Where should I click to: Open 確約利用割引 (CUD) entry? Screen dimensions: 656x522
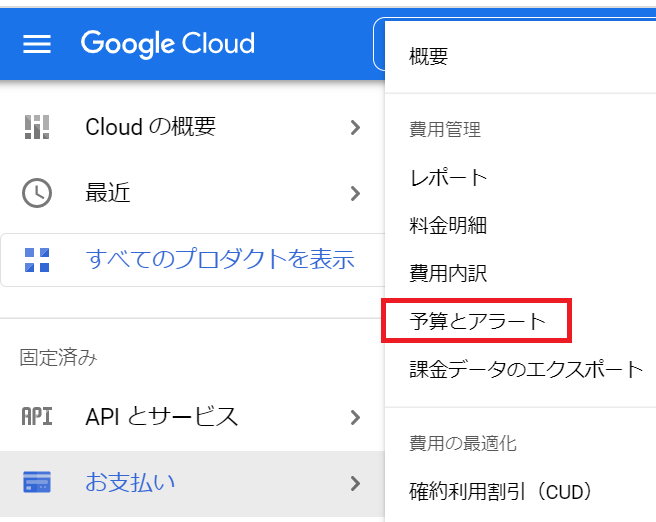[501, 491]
